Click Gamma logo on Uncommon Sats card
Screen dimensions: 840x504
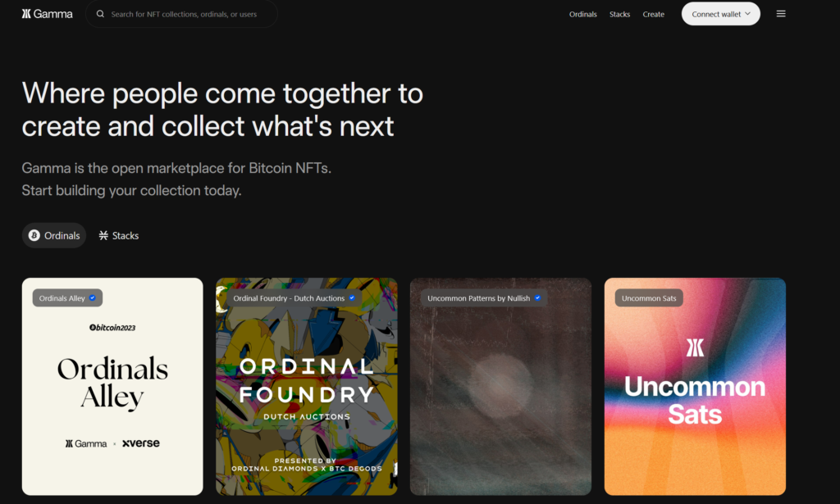(x=695, y=347)
